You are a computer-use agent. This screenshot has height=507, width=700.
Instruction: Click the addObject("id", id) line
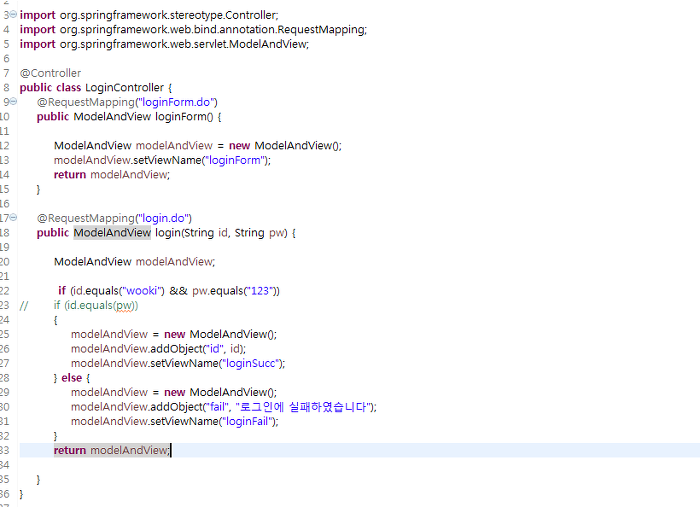[158, 349]
